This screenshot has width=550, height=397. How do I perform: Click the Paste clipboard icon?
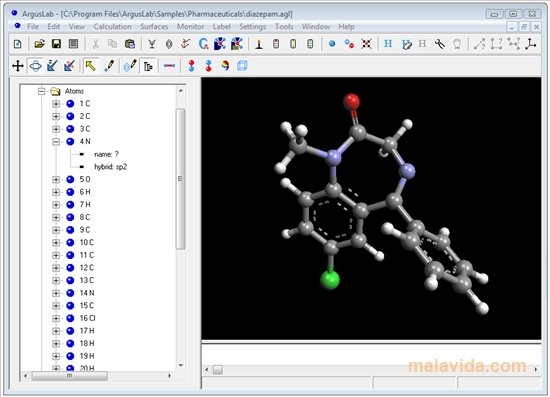[130, 44]
